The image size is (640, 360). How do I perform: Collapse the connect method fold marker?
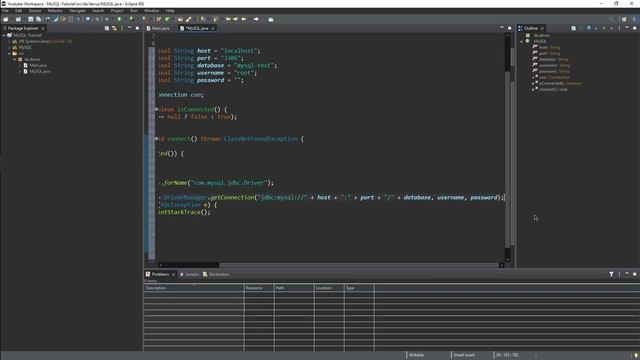156,139
